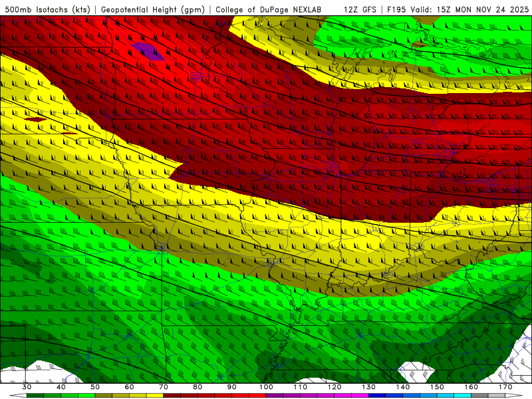Click the purple wind maximum on the map
This screenshot has width=532, height=399.
148,51
